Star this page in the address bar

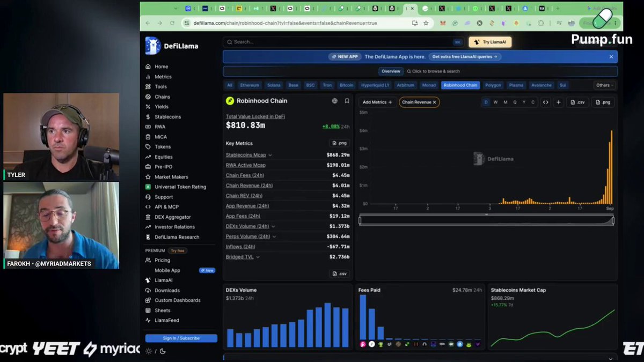click(x=426, y=23)
